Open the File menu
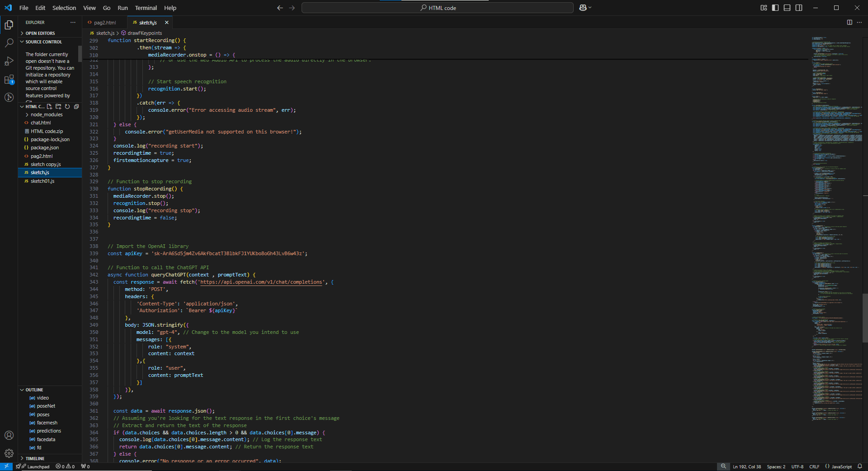The image size is (868, 471). point(24,8)
